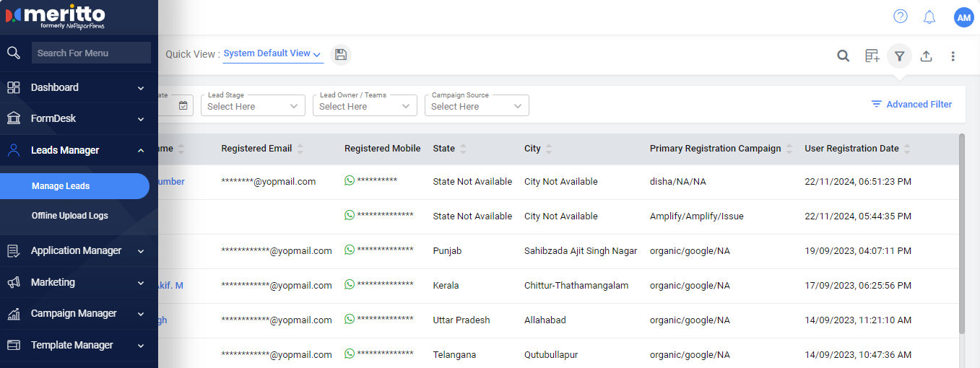Expand the System Default View selector

click(x=272, y=53)
